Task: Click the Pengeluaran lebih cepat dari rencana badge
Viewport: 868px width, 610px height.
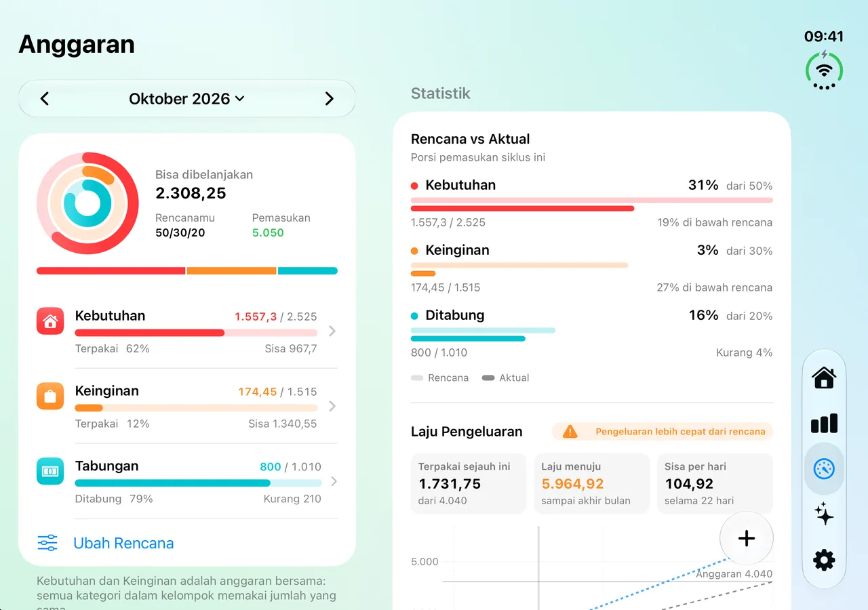Action: (663, 431)
